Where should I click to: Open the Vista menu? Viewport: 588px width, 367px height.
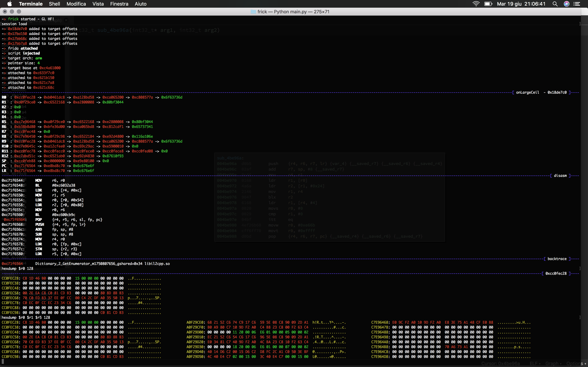pos(98,4)
